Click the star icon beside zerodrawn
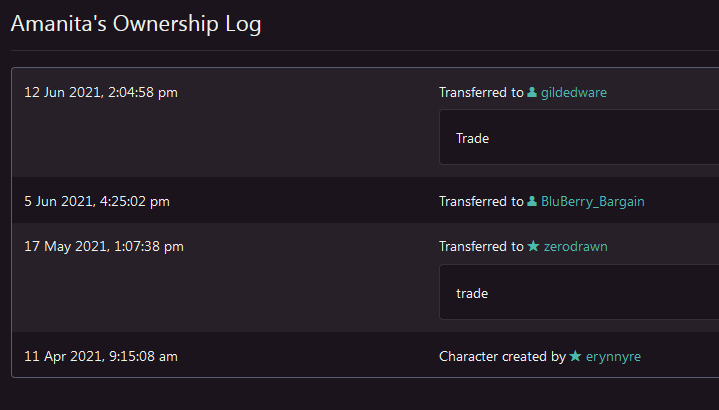719x410 pixels. [533, 246]
